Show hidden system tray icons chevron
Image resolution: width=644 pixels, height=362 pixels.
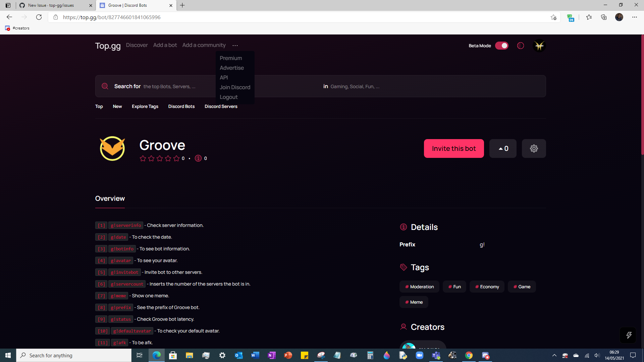pyautogui.click(x=554, y=355)
